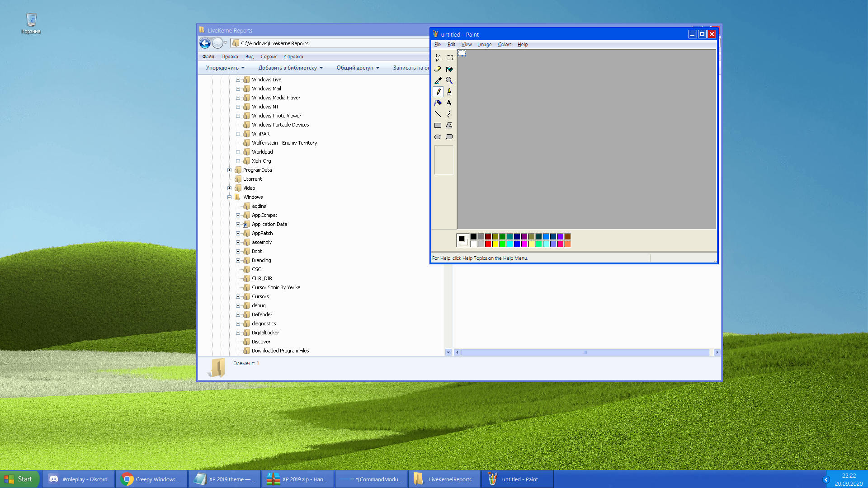Image resolution: width=868 pixels, height=488 pixels.
Task: Pick the Eraser tool
Action: pyautogui.click(x=438, y=69)
